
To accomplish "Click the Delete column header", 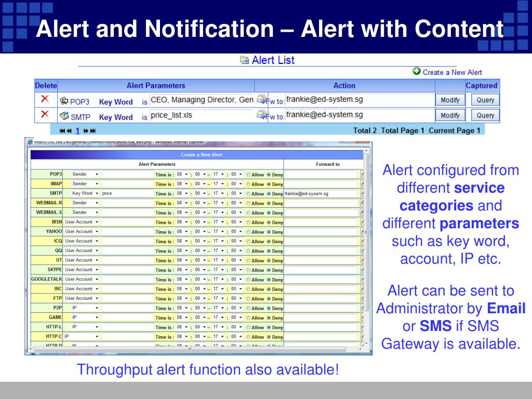I will coord(46,86).
